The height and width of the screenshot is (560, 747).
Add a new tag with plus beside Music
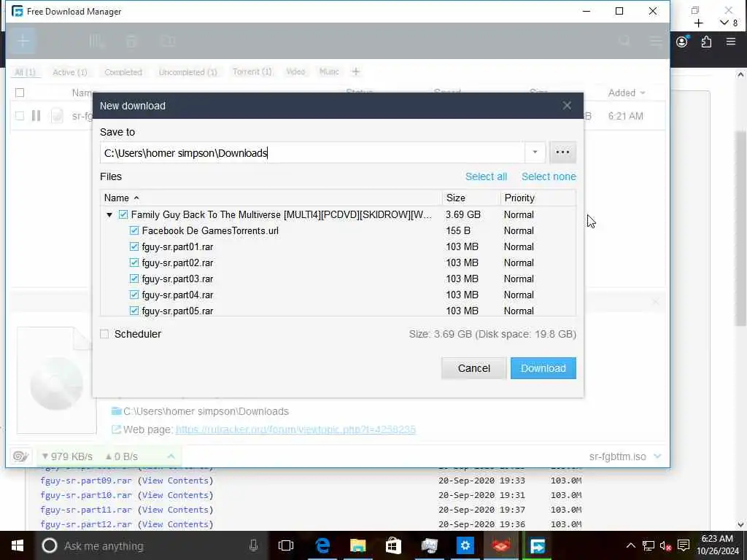pos(356,72)
